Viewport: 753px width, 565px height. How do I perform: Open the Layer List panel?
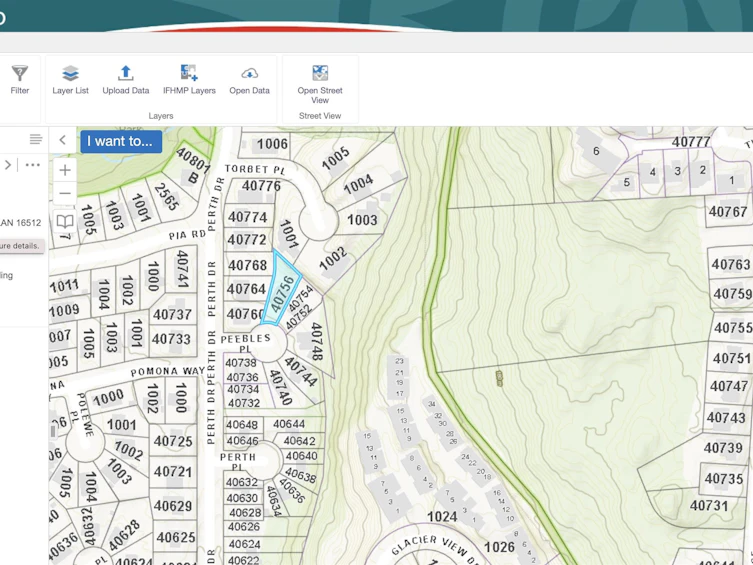(71, 81)
